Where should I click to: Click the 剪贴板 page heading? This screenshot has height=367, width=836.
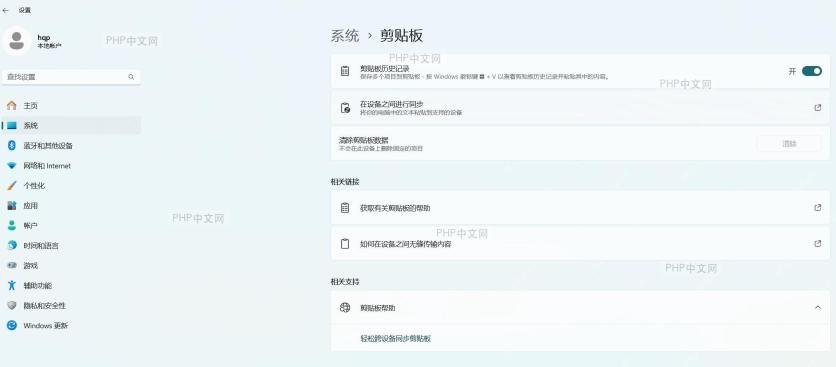[401, 36]
